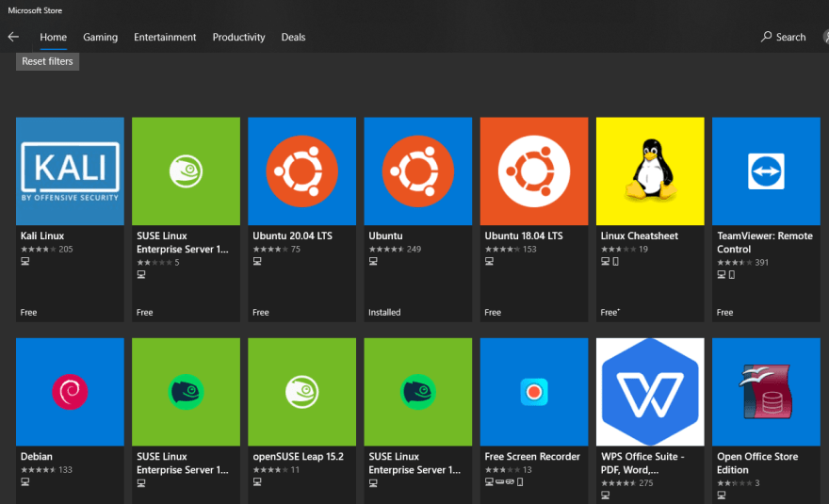Click the Free price under Ubuntu 20.04 LTS
829x504 pixels.
point(261,313)
